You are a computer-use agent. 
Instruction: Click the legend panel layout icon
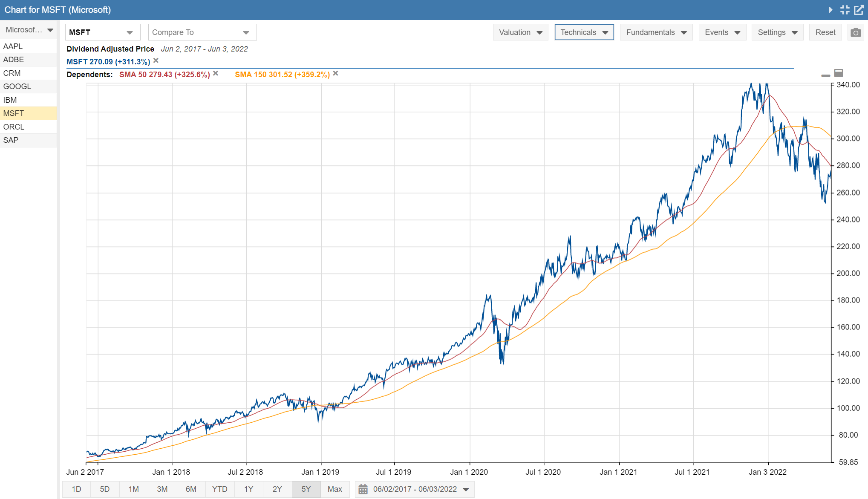tap(839, 73)
